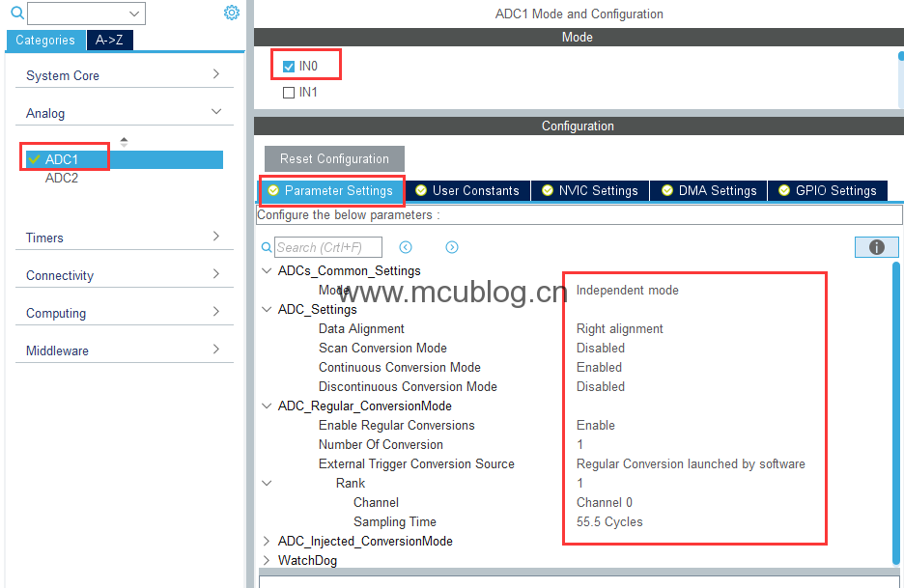Switch to the Categories tab
The width and height of the screenshot is (904, 588).
pos(45,40)
